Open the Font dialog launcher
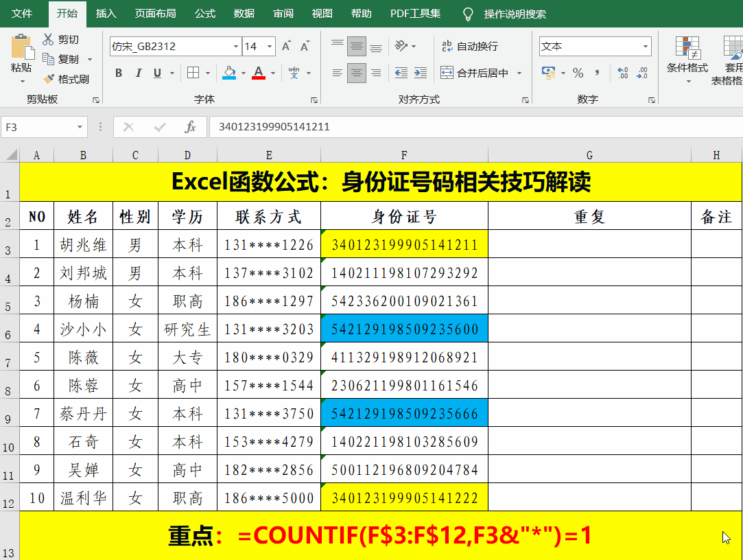Image resolution: width=743 pixels, height=560 pixels. pyautogui.click(x=314, y=100)
